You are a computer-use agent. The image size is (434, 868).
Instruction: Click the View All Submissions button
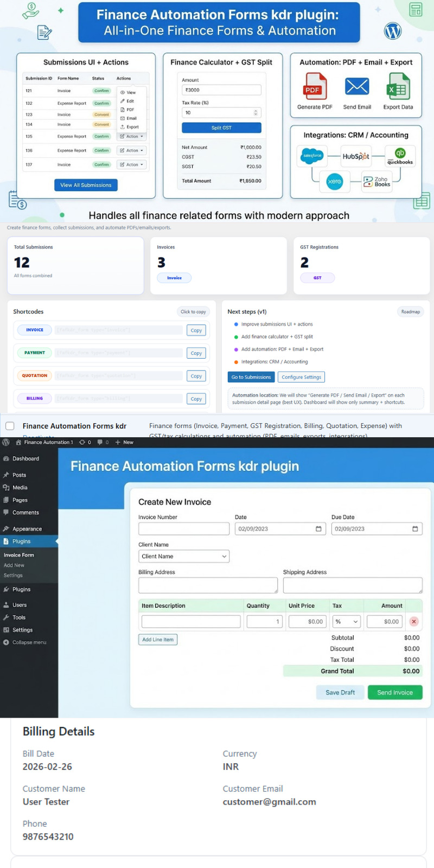coord(86,185)
